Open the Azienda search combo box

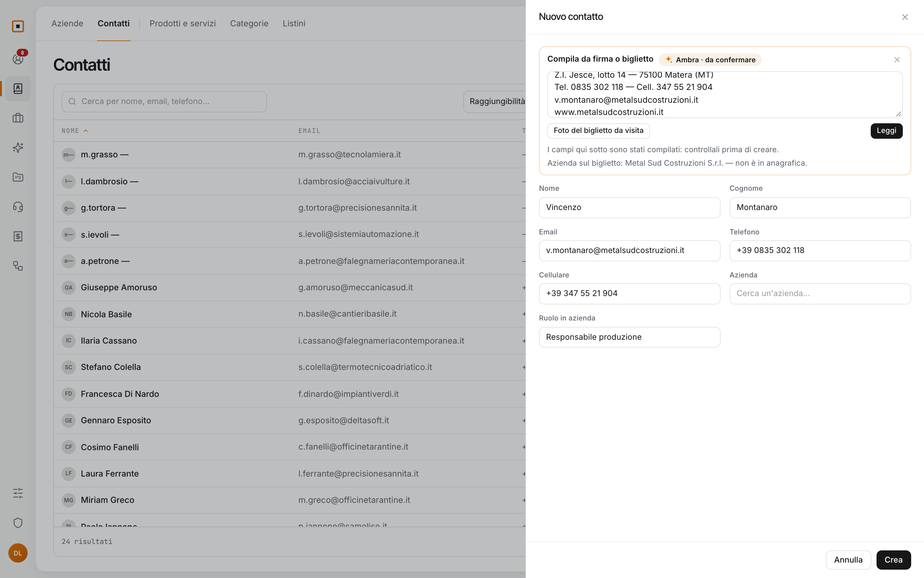(x=820, y=293)
